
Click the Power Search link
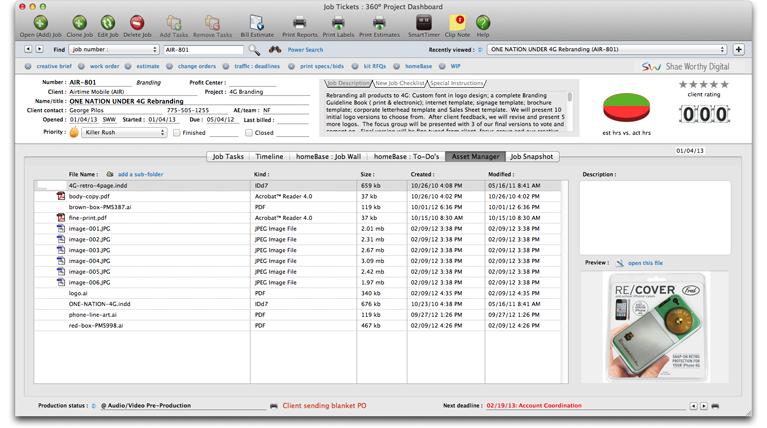(x=305, y=49)
